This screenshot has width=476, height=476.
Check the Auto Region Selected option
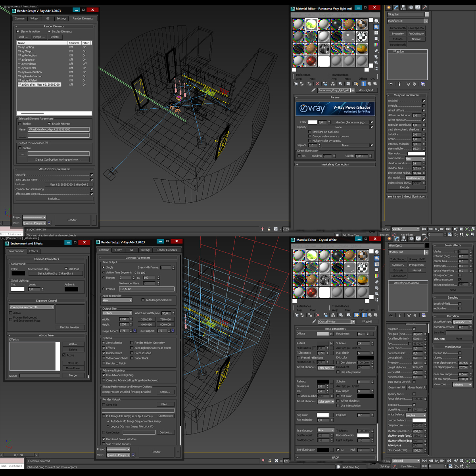click(143, 300)
